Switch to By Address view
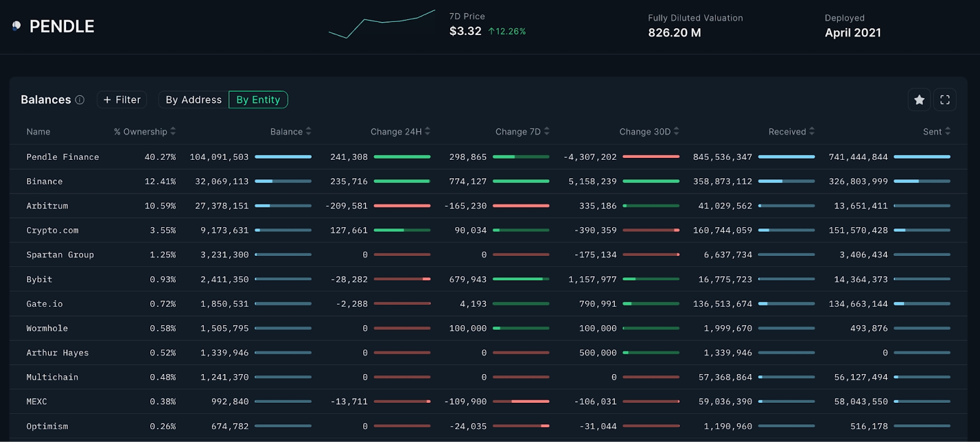Image resolution: width=980 pixels, height=442 pixels. pyautogui.click(x=194, y=100)
